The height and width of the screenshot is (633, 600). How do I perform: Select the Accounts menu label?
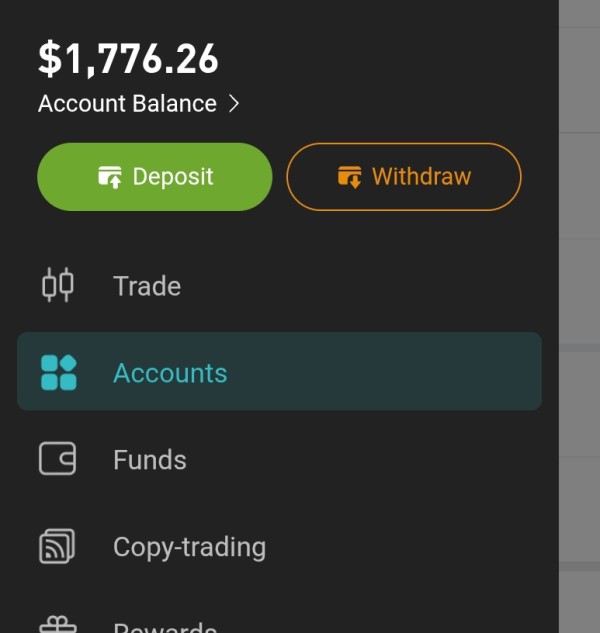170,373
